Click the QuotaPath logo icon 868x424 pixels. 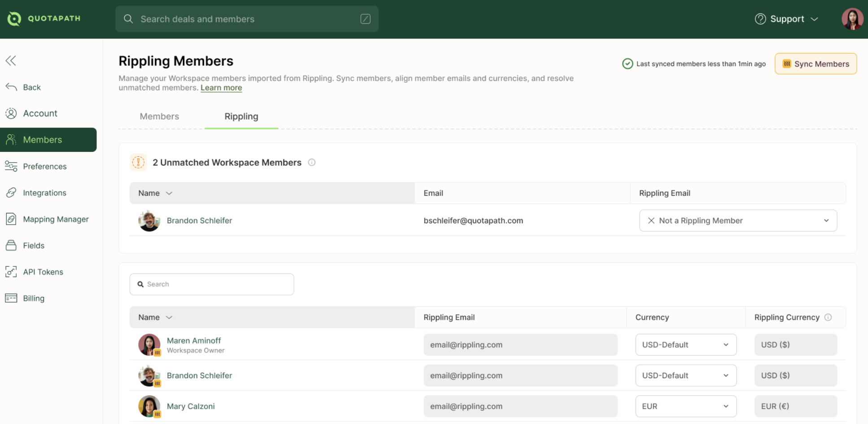[x=14, y=18]
